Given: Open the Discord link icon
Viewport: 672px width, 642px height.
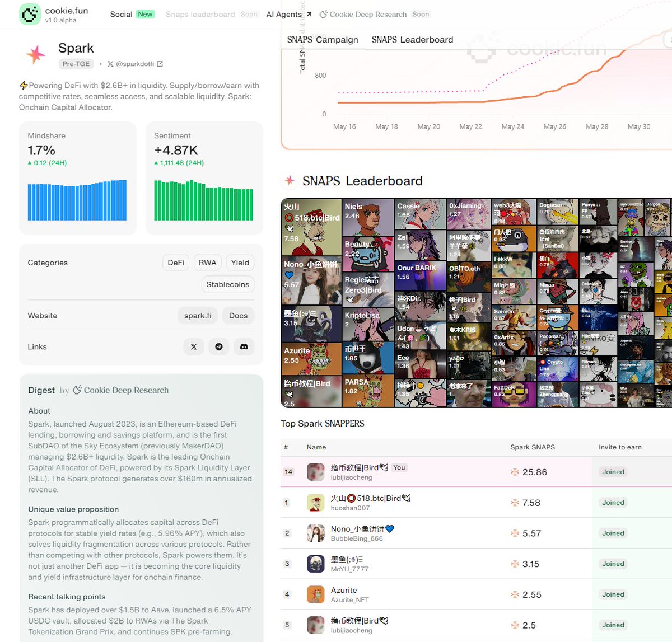Looking at the screenshot, I should tap(244, 347).
